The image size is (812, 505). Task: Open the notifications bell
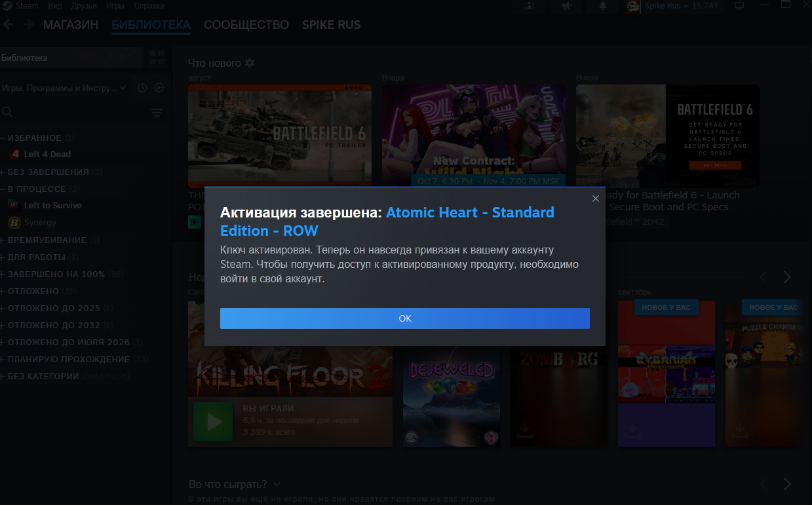(x=603, y=6)
